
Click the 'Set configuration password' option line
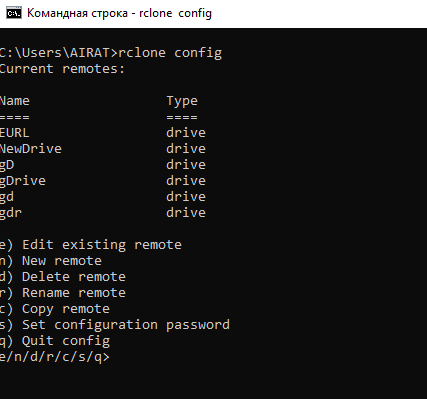pos(115,325)
